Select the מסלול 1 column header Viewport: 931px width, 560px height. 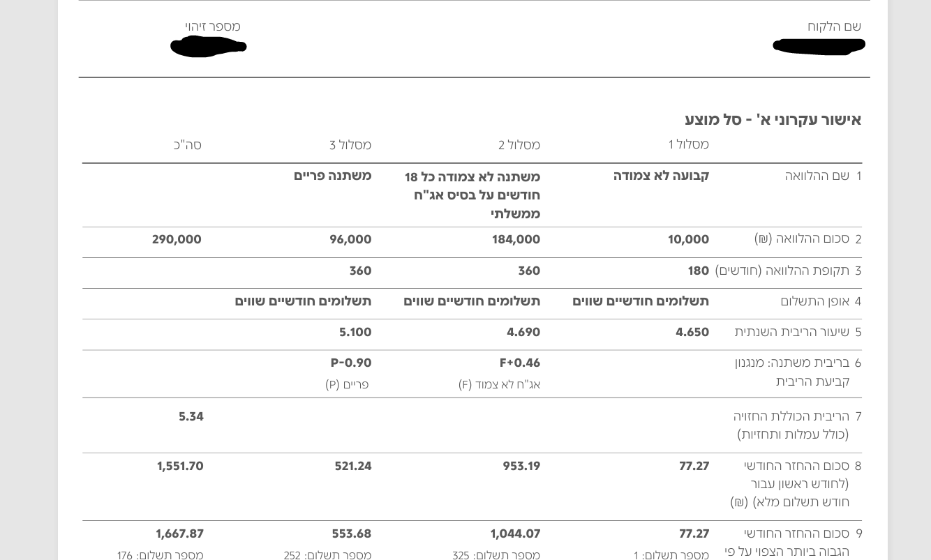(688, 144)
